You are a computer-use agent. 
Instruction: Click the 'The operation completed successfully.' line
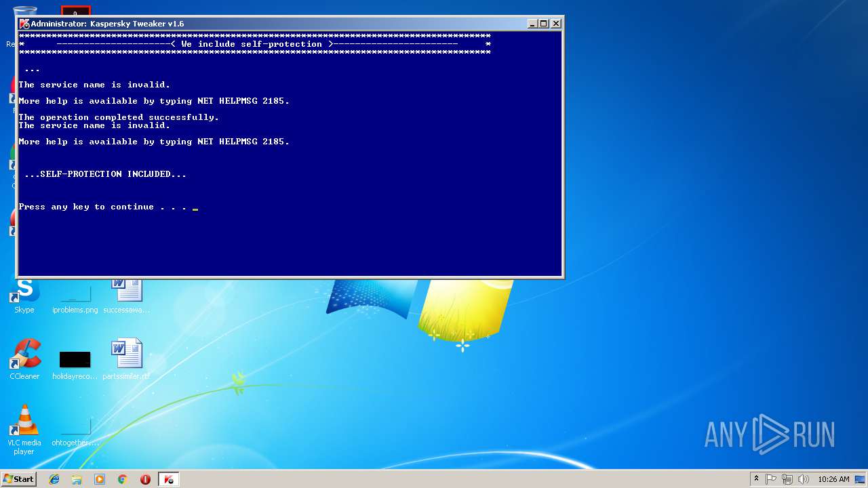[x=119, y=117]
